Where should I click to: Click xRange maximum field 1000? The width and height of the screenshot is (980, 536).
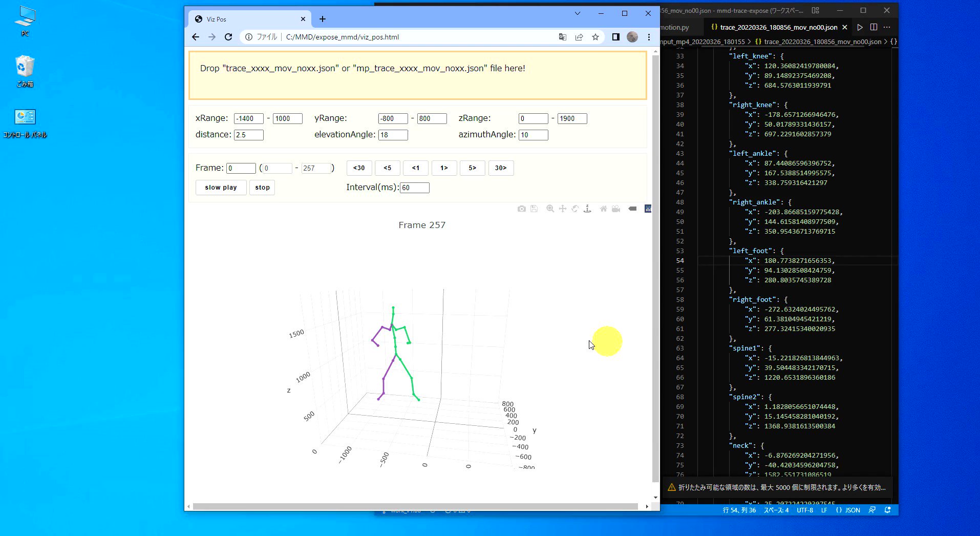pyautogui.click(x=288, y=118)
